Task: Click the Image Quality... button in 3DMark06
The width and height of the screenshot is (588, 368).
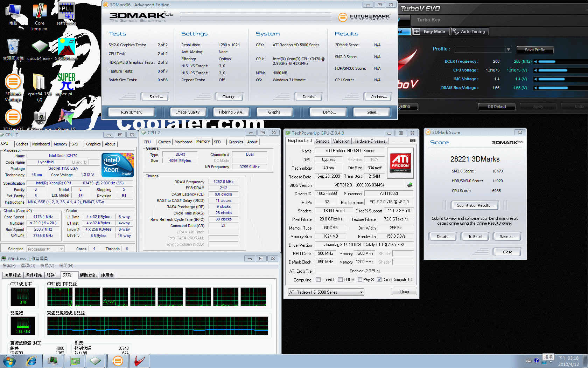Action: coord(189,112)
